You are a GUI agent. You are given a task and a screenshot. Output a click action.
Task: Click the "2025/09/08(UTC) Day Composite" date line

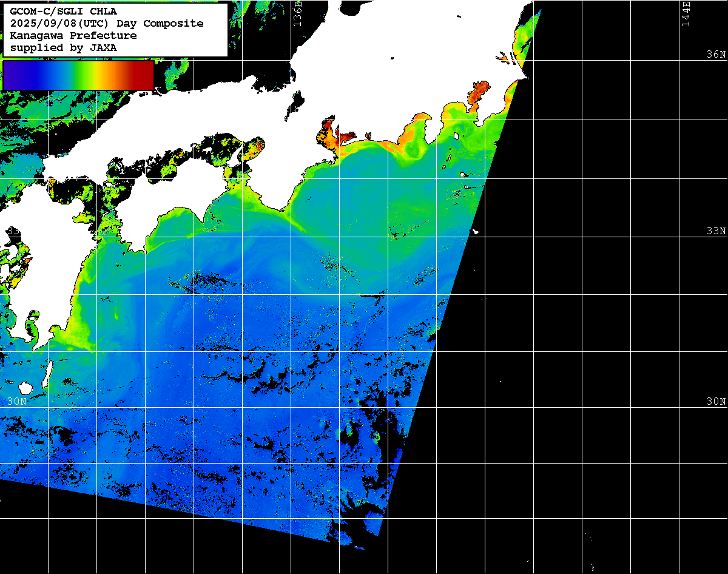pos(107,24)
